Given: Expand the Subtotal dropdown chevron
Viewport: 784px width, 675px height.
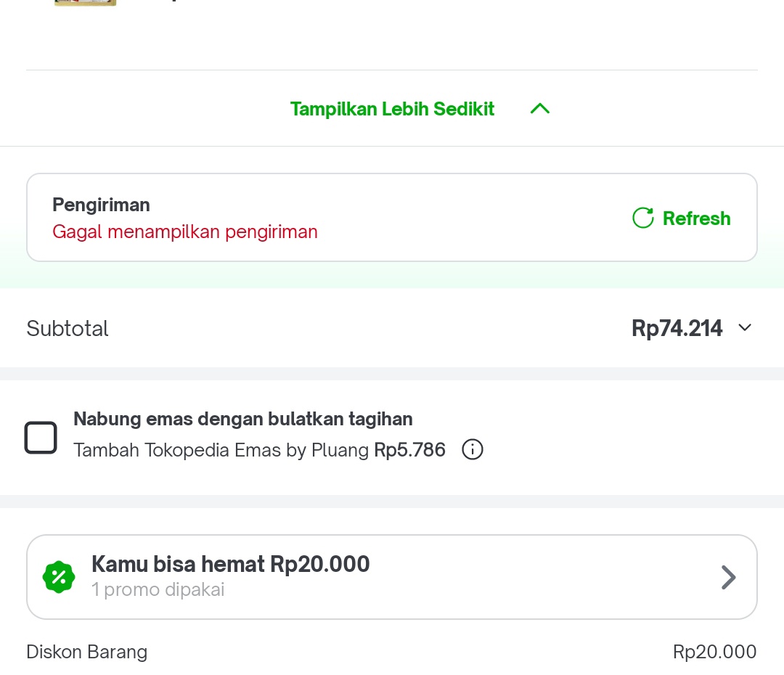Looking at the screenshot, I should point(745,328).
